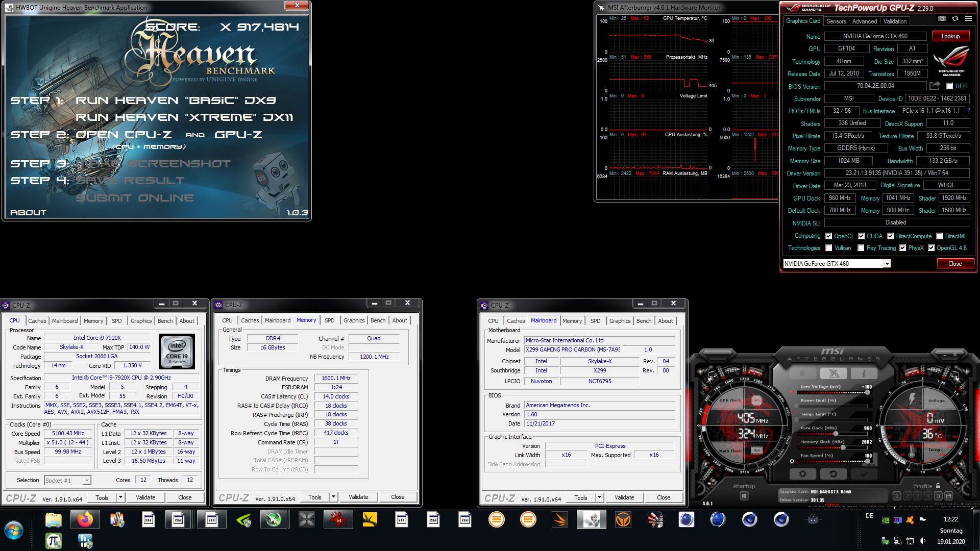Adjust the Core Voltage slider

tap(833, 392)
